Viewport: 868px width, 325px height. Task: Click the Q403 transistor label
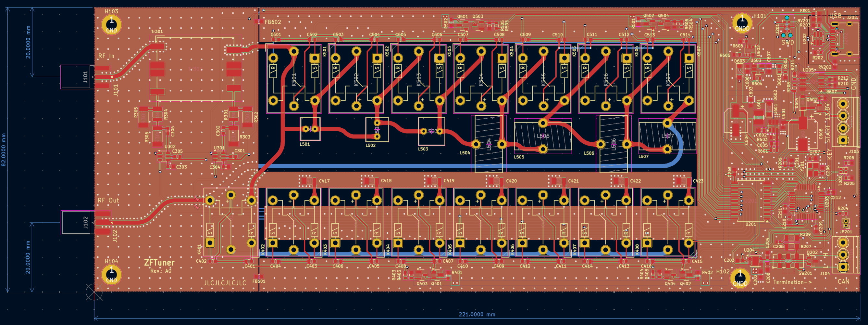coord(422,284)
